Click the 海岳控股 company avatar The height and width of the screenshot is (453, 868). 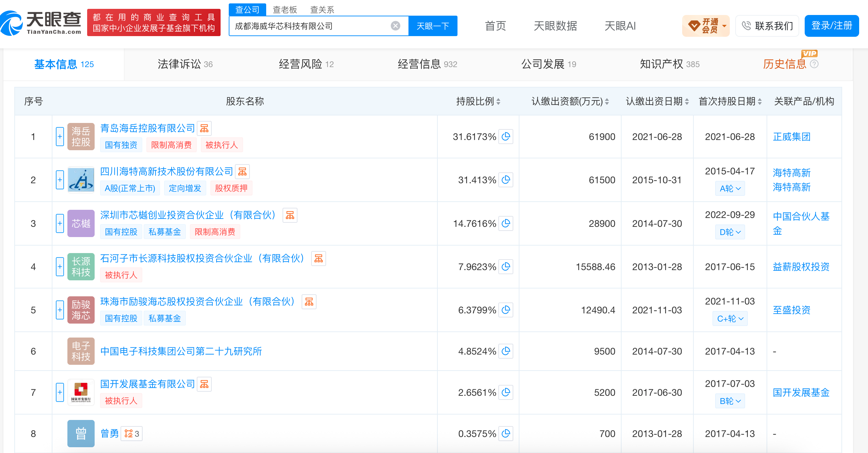coord(81,137)
